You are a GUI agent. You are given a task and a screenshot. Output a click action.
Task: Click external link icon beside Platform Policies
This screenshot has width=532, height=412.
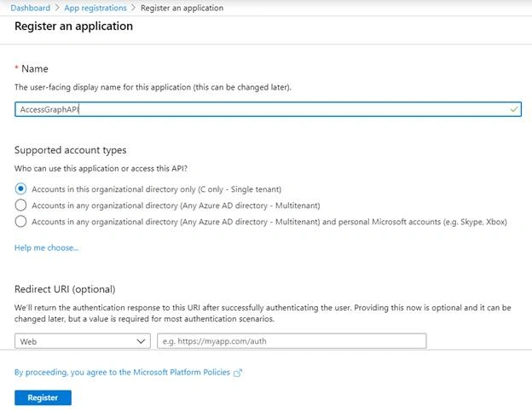238,373
